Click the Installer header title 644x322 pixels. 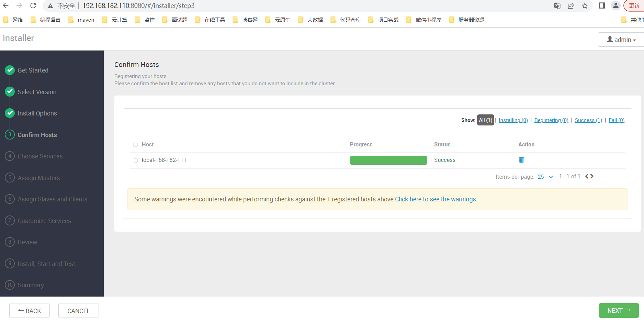click(x=19, y=38)
